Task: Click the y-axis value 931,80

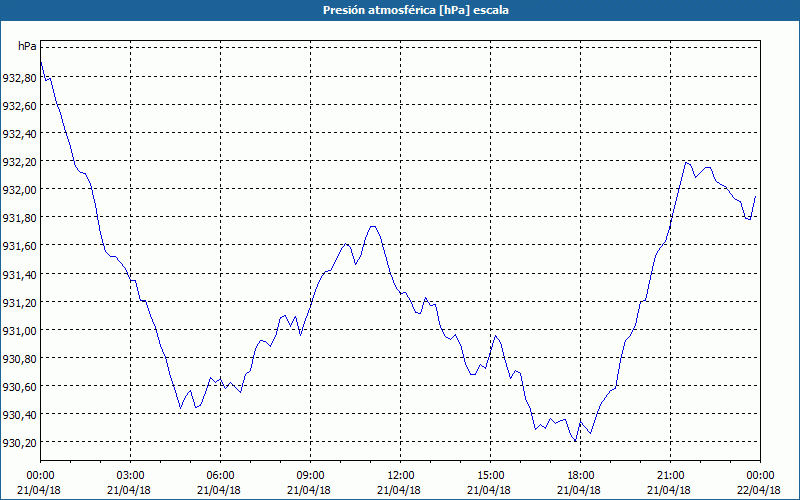Action: click(x=19, y=218)
